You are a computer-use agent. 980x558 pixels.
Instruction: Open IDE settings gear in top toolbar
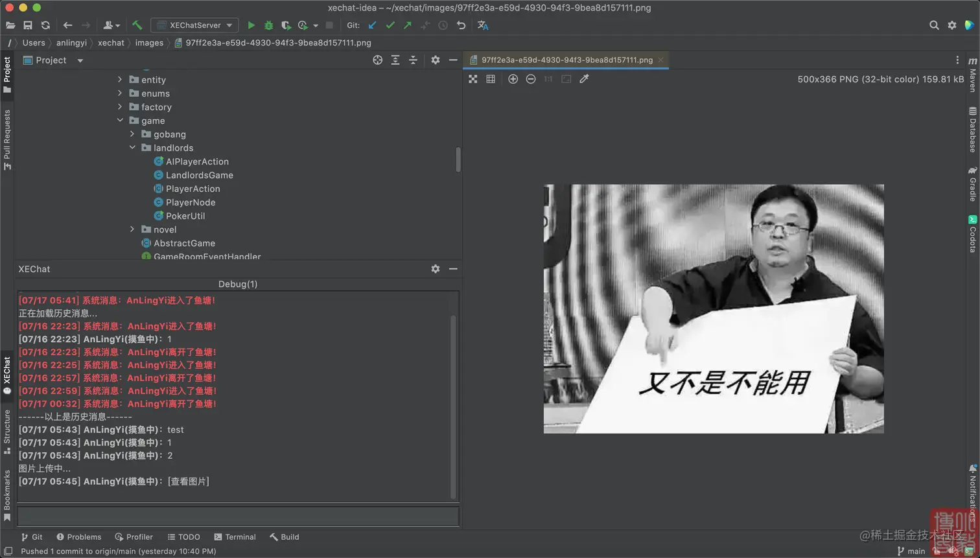pos(952,25)
